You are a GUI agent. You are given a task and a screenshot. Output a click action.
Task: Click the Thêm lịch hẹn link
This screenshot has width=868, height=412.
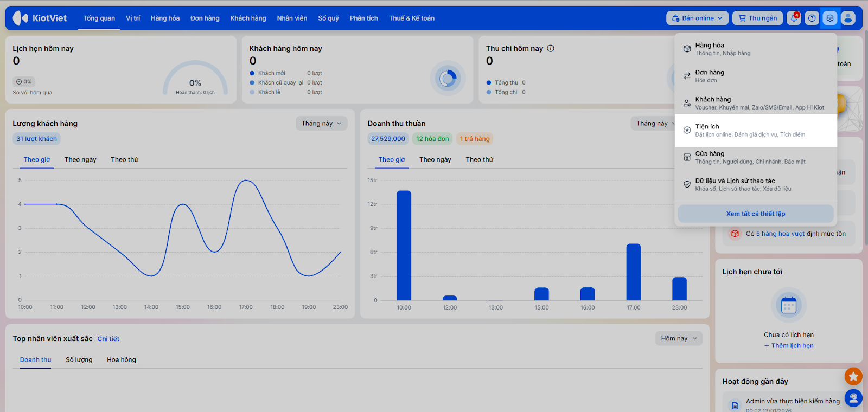click(x=789, y=346)
